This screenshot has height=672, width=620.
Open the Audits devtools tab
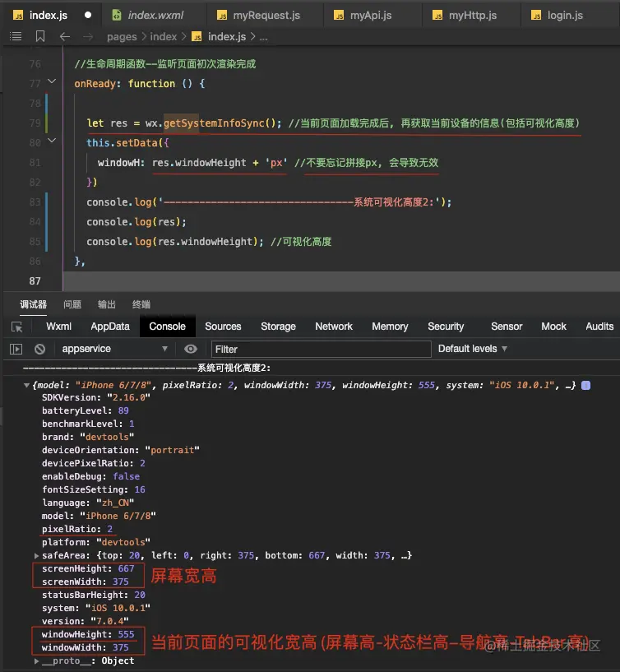(599, 327)
